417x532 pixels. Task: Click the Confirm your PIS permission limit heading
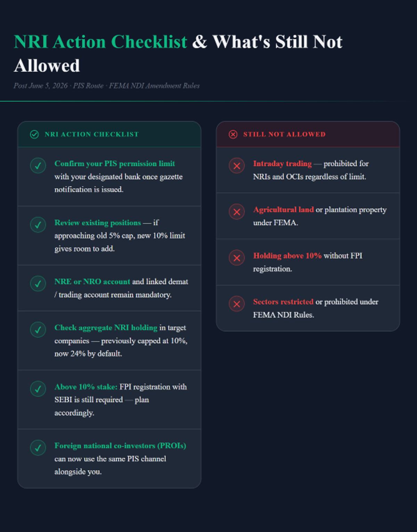[x=115, y=164]
